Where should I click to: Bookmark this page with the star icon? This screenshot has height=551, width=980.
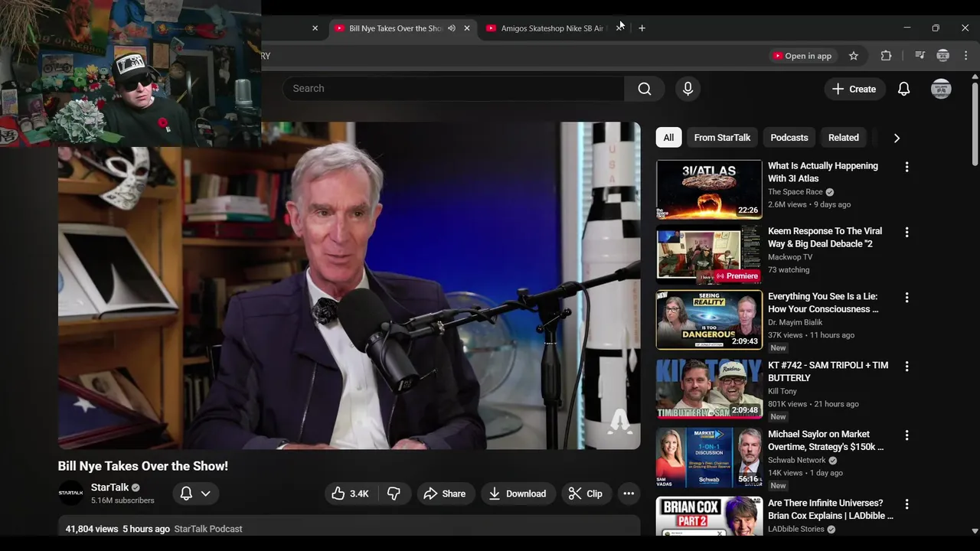tap(854, 56)
